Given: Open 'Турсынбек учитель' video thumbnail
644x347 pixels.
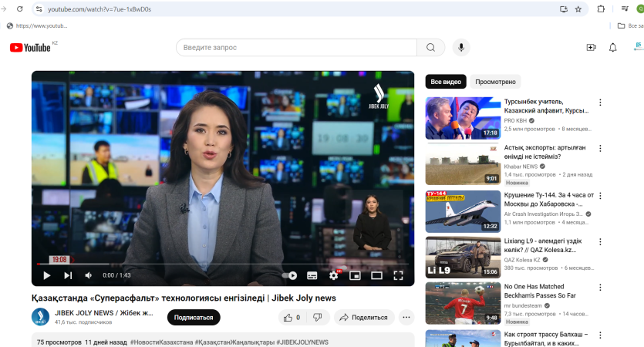Looking at the screenshot, I should [463, 118].
